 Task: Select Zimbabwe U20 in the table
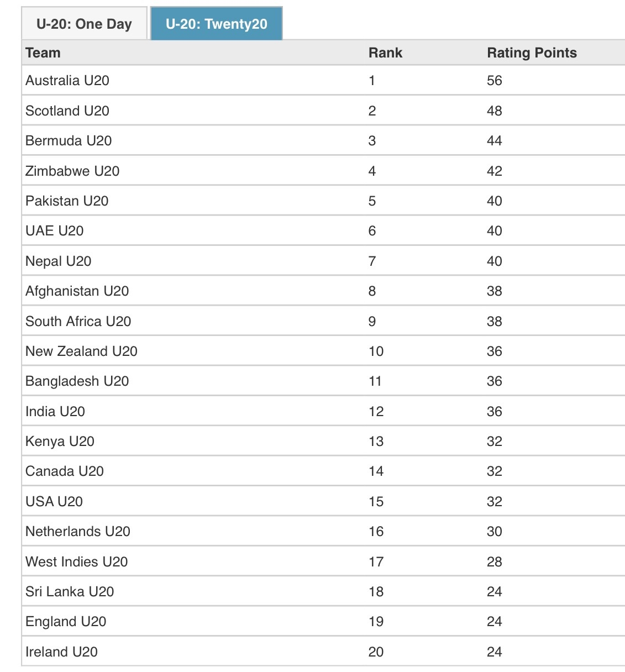coord(72,171)
